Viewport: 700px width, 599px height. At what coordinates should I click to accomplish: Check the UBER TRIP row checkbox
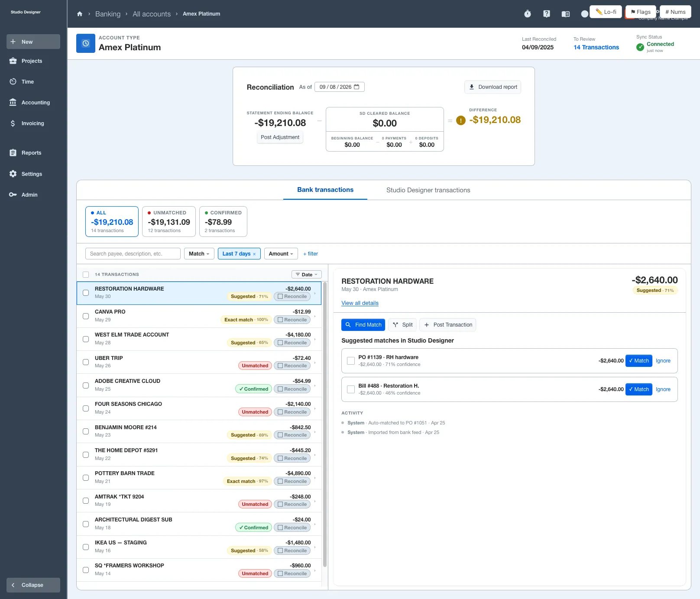pos(86,362)
